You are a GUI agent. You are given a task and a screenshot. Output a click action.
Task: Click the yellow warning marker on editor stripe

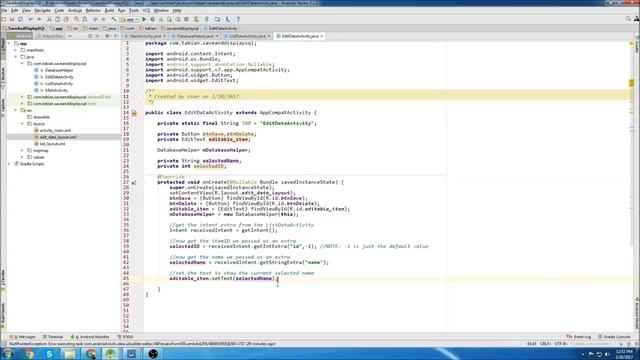631,83
